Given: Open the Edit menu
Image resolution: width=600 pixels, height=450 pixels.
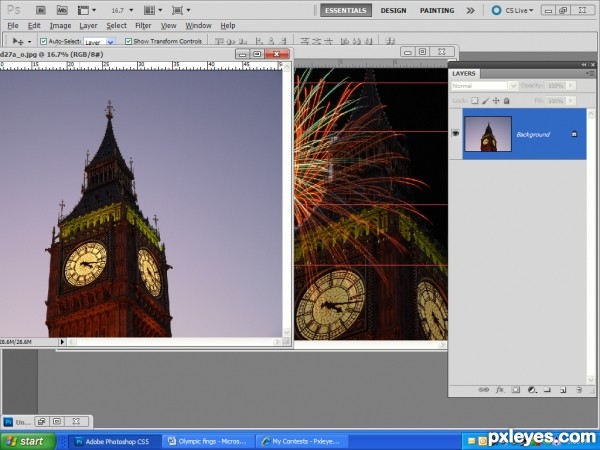Looking at the screenshot, I should coord(34,26).
